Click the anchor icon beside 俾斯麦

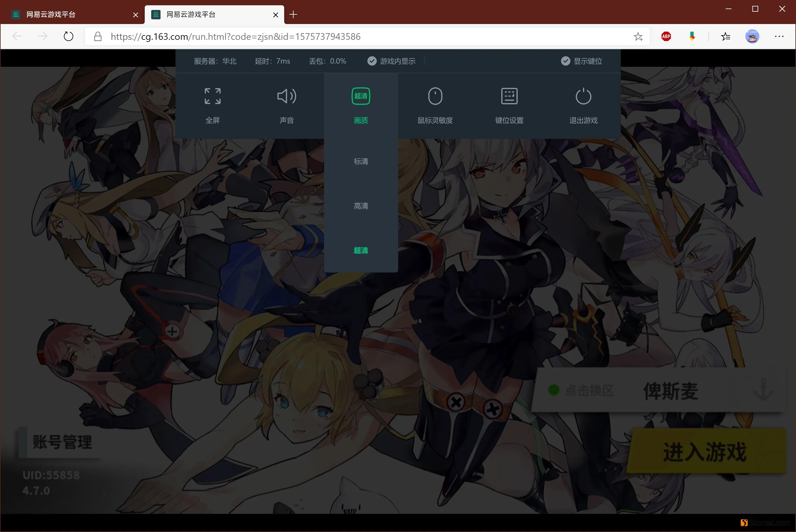[763, 390]
